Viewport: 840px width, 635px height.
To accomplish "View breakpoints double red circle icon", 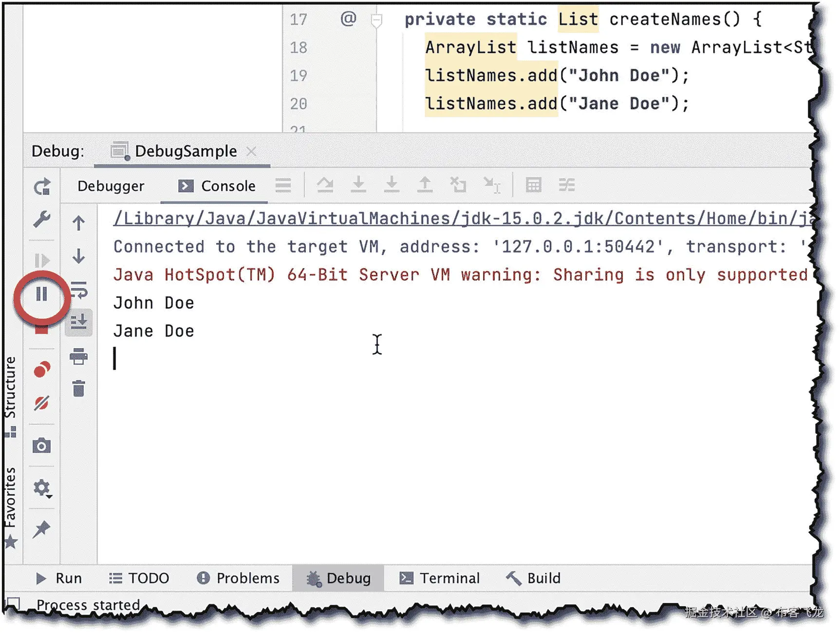I will point(42,370).
